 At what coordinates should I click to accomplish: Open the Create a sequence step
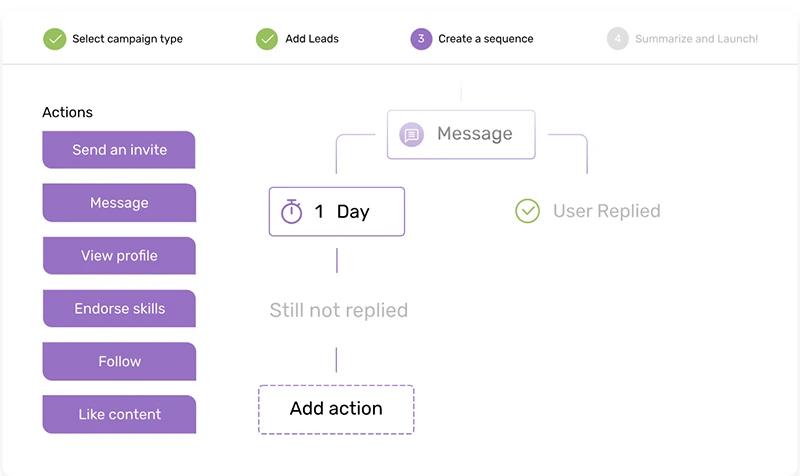(x=486, y=39)
